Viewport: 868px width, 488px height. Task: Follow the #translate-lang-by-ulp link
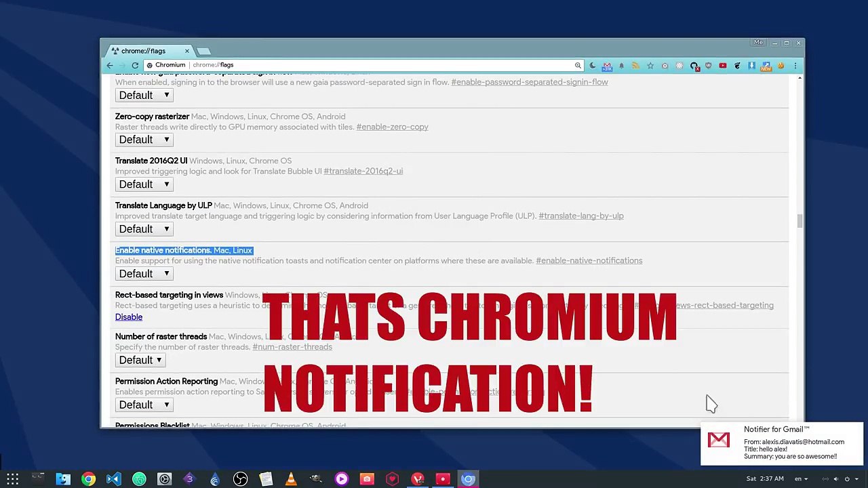[x=581, y=216]
